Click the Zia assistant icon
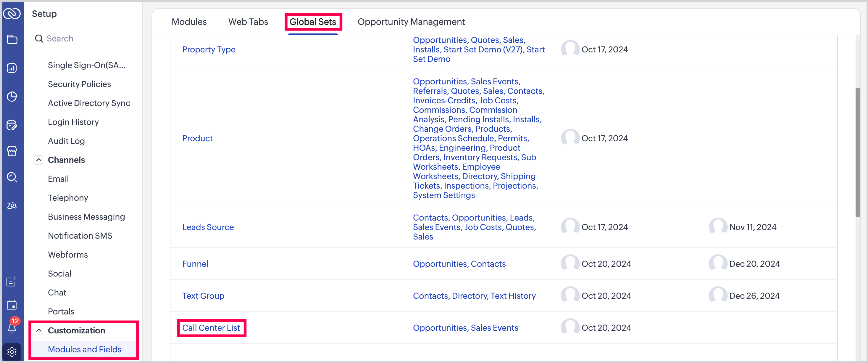 (12, 205)
